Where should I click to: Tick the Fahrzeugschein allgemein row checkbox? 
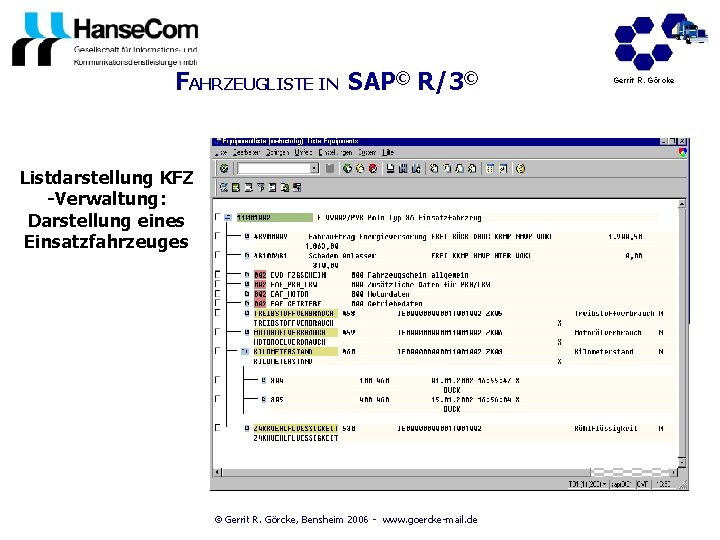(x=218, y=275)
